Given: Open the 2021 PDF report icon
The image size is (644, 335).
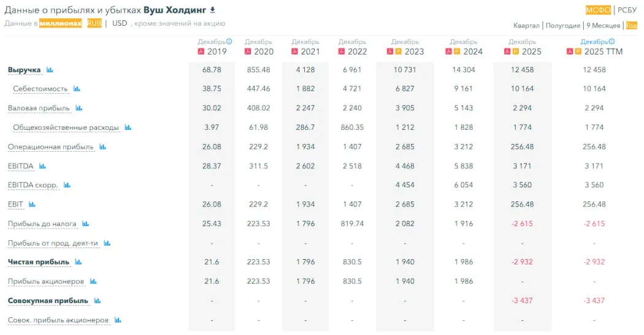Looking at the screenshot, I should tap(294, 51).
